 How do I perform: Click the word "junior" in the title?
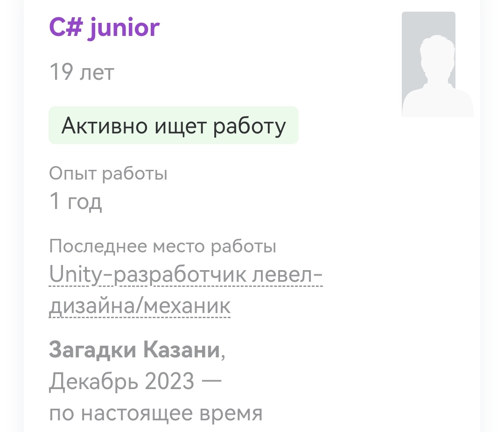coord(123,28)
